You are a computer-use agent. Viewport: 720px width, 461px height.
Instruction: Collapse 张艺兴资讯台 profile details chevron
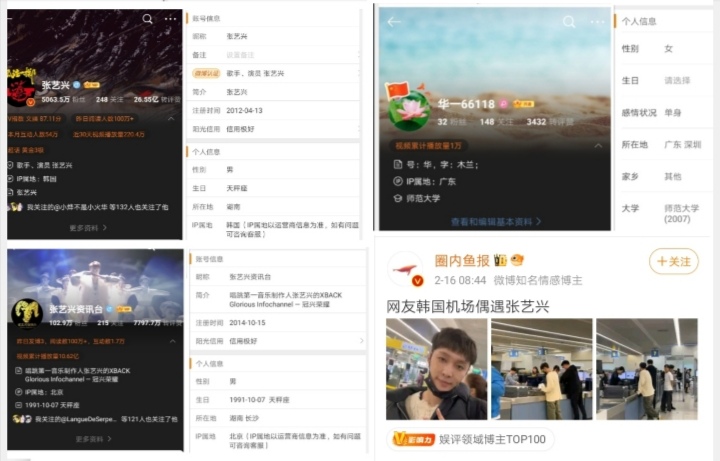tap(173, 341)
